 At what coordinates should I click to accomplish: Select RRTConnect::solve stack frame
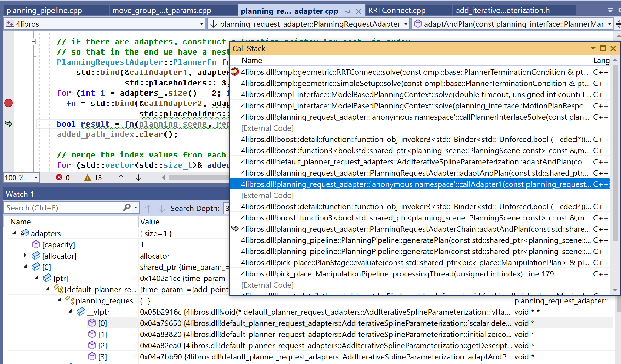[420, 72]
